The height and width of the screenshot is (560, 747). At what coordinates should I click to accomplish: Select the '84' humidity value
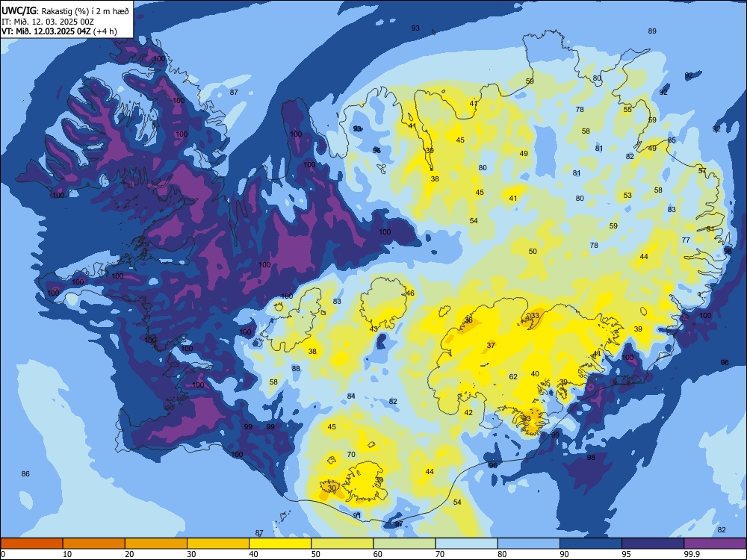point(351,396)
